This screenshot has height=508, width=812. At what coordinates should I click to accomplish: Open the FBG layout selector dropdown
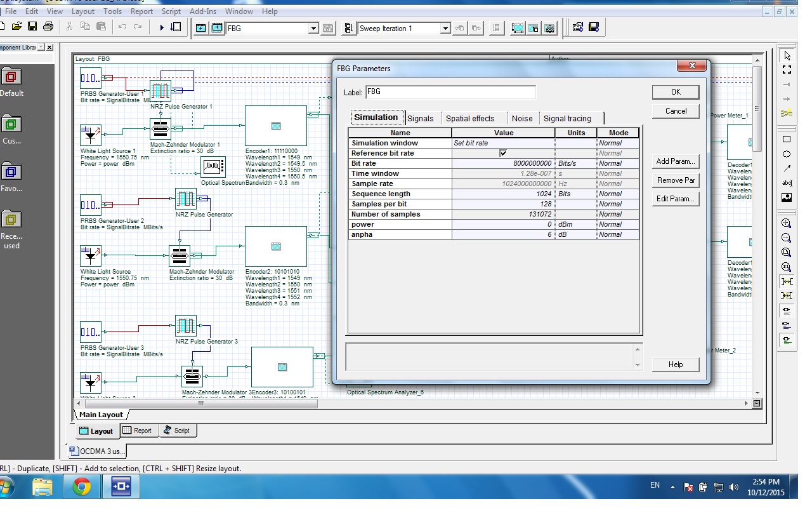(x=313, y=29)
